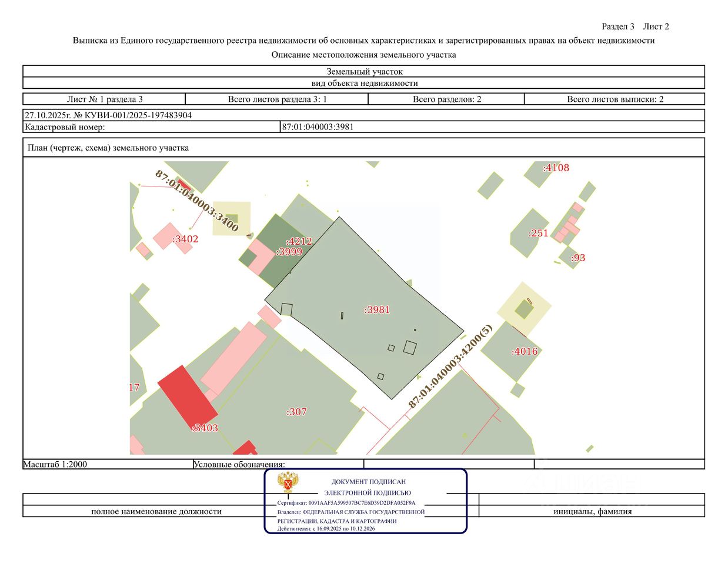
Task: Click parcel label :251
Action: pyautogui.click(x=538, y=233)
